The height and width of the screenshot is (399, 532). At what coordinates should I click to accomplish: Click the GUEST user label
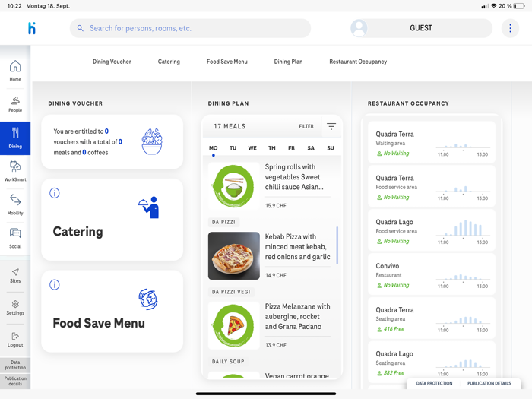pos(421,28)
